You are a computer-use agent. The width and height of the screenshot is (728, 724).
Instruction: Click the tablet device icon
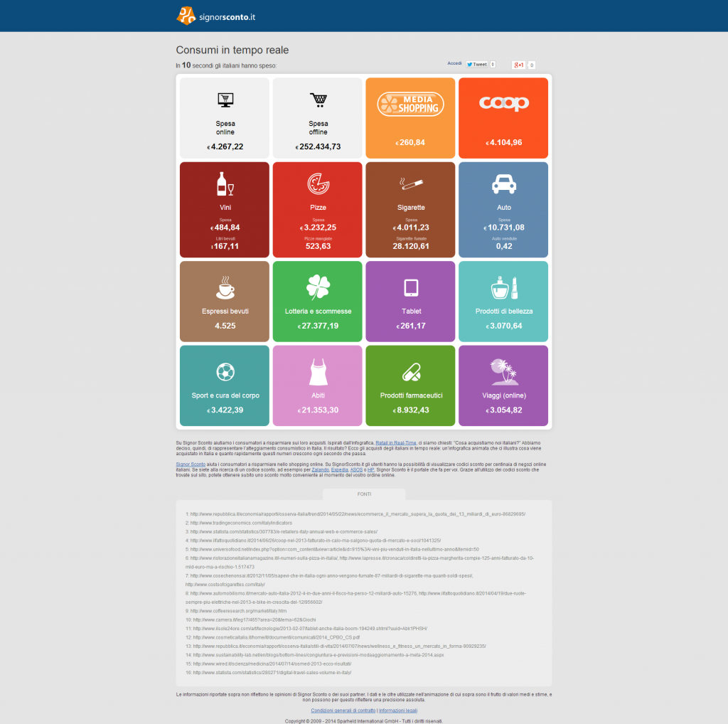(410, 287)
